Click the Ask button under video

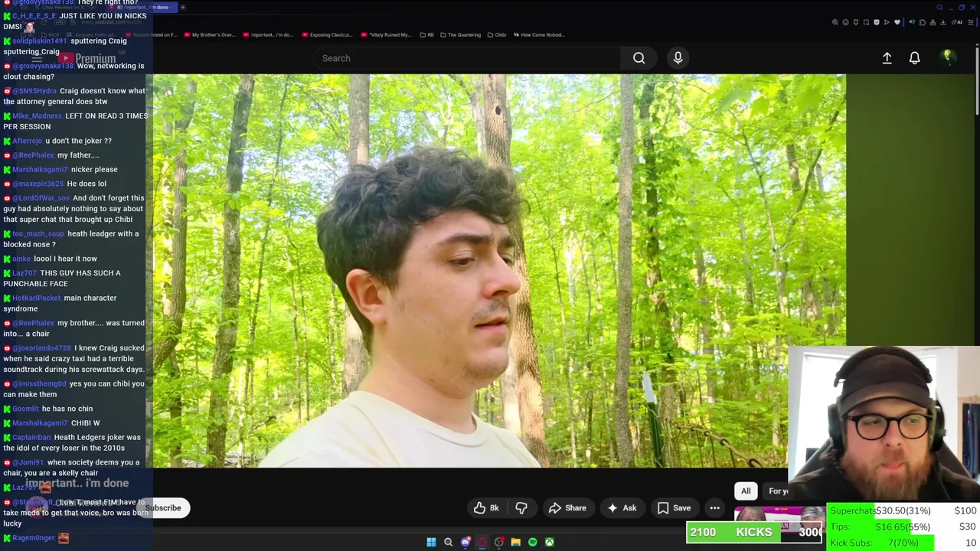point(622,507)
